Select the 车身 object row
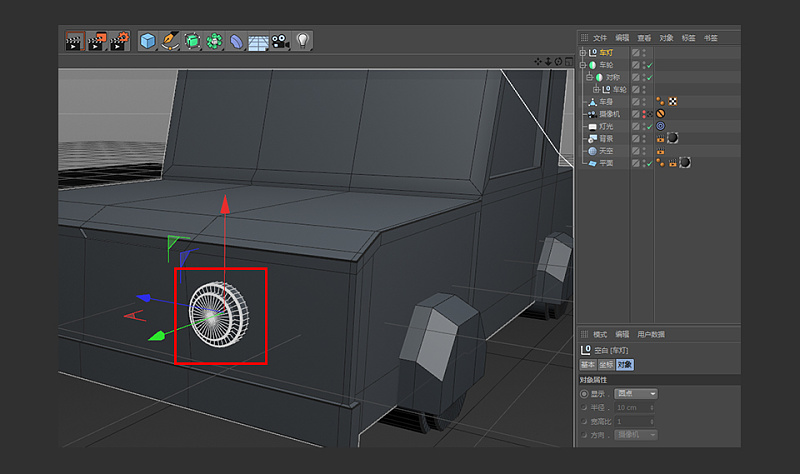This screenshot has height=474, width=800. (606, 102)
